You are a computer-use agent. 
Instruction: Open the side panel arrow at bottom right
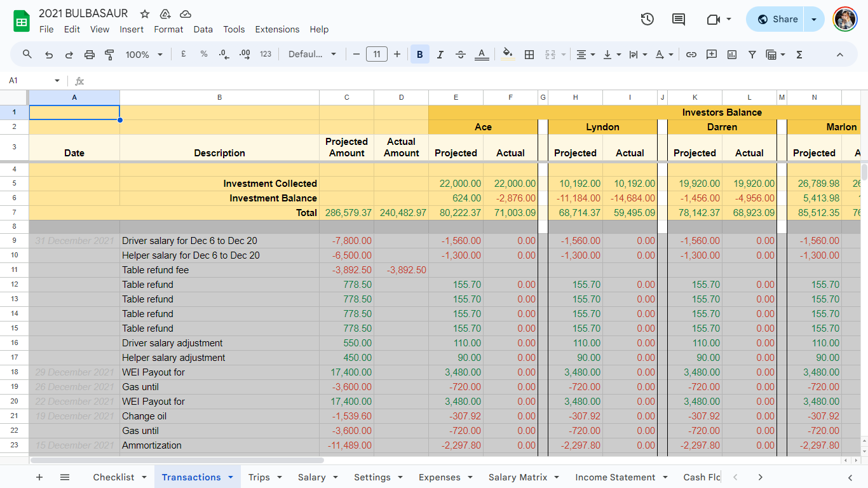(850, 477)
